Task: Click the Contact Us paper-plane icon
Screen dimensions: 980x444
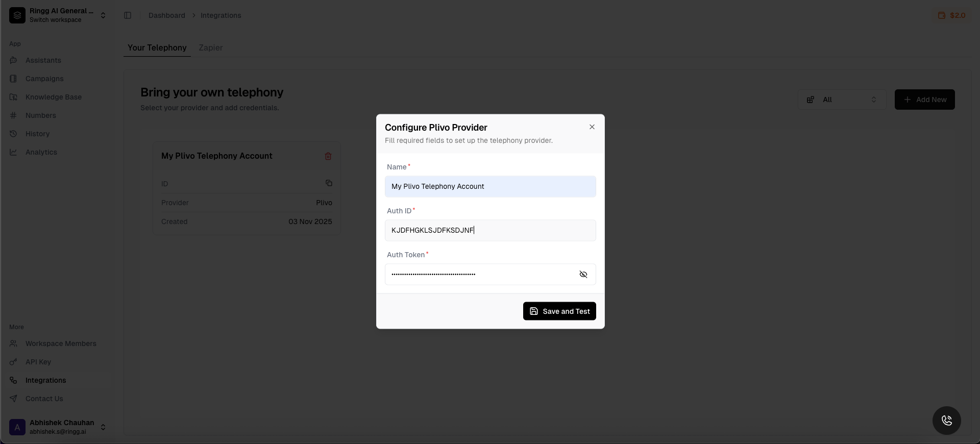Action: (x=14, y=399)
